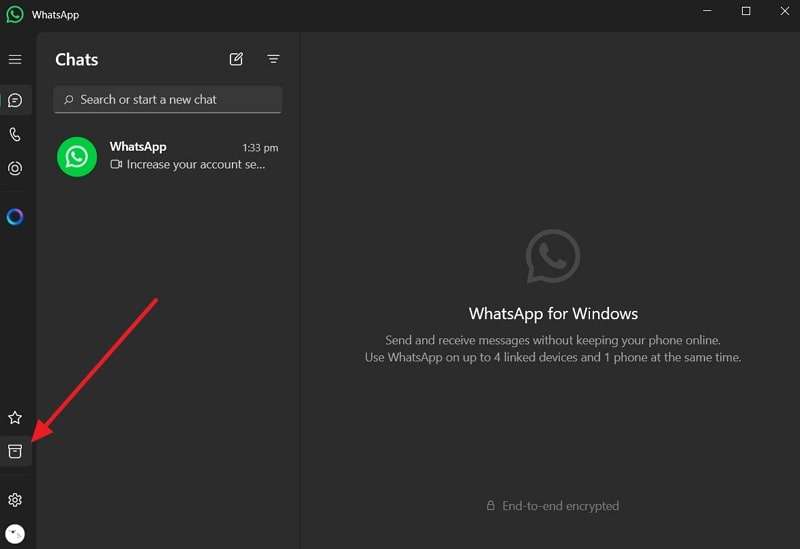Viewport: 800px width, 549px height.
Task: Click the Search or start a new chat field
Action: [x=168, y=100]
